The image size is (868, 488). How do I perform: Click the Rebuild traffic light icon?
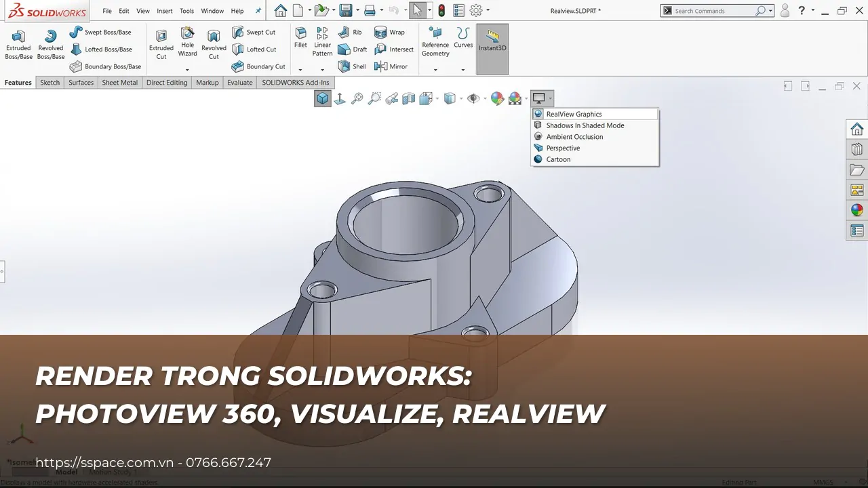coord(441,10)
